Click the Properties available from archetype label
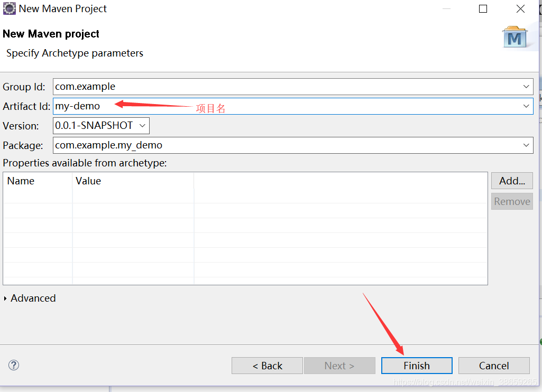542x392 pixels. click(85, 163)
